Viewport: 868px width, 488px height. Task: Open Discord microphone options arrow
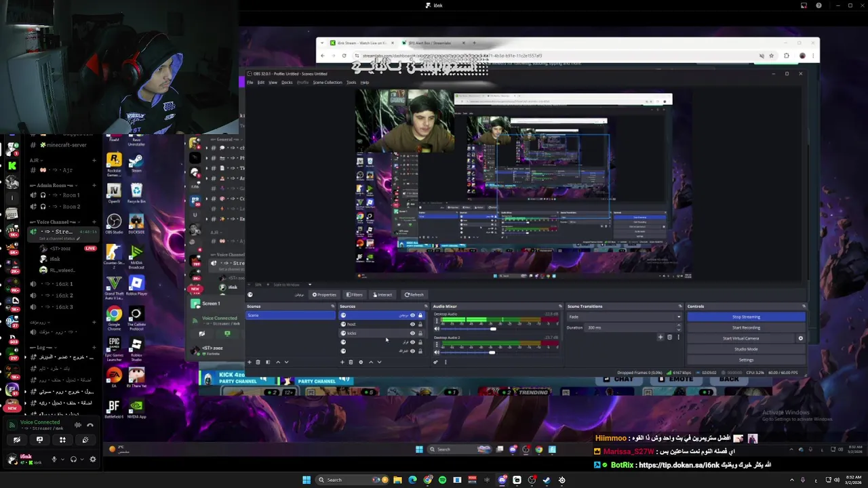click(62, 459)
